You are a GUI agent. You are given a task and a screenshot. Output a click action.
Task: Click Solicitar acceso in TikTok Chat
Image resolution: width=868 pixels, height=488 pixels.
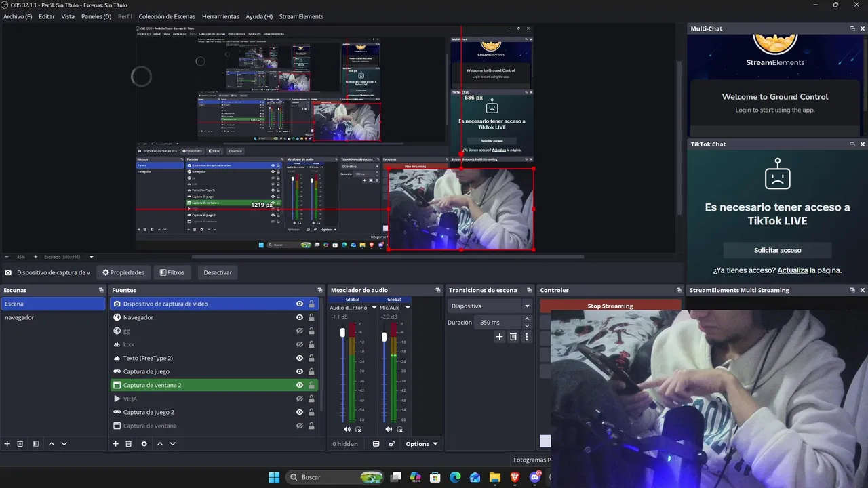[777, 250]
